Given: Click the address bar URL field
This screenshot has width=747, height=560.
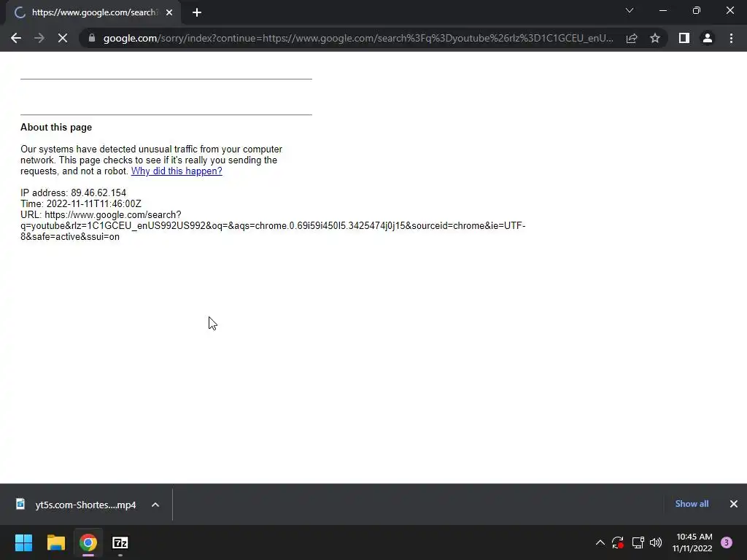Looking at the screenshot, I should tap(357, 38).
